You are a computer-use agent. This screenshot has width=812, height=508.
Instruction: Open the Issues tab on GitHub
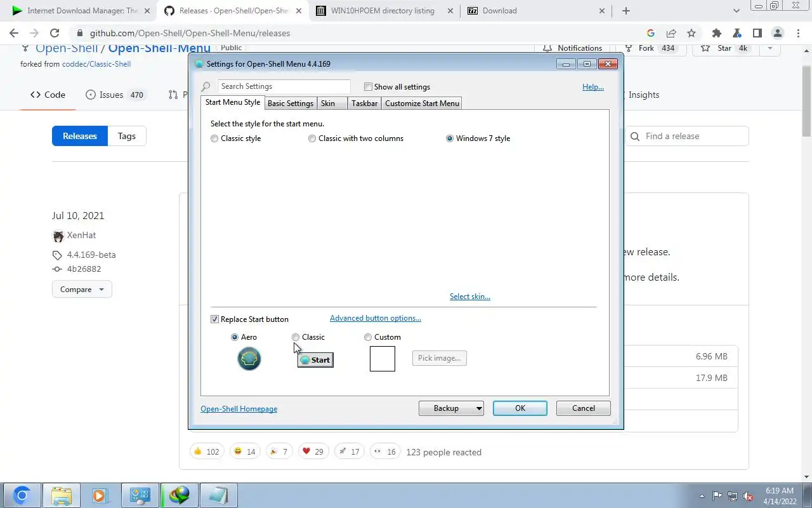click(115, 95)
